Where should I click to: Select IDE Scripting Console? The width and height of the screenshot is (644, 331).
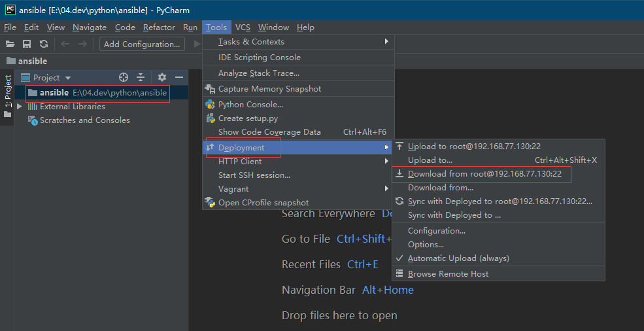(x=298, y=58)
